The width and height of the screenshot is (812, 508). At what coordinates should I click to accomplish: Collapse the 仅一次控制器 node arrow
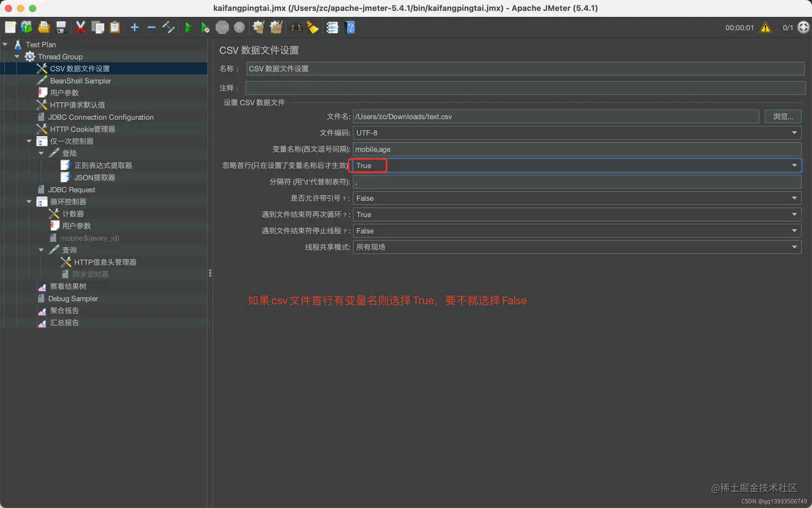point(29,141)
